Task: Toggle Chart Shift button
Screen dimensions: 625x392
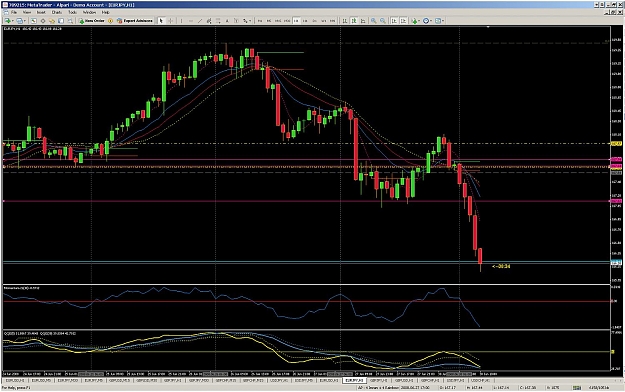Action: (x=403, y=21)
